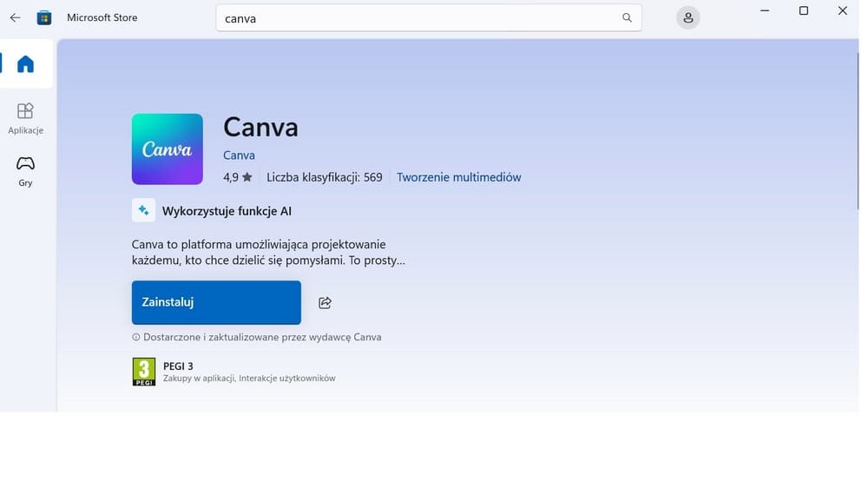
Task: Click Zakupy w aplikacji, Interakcje użytkowników text
Action: [249, 379]
